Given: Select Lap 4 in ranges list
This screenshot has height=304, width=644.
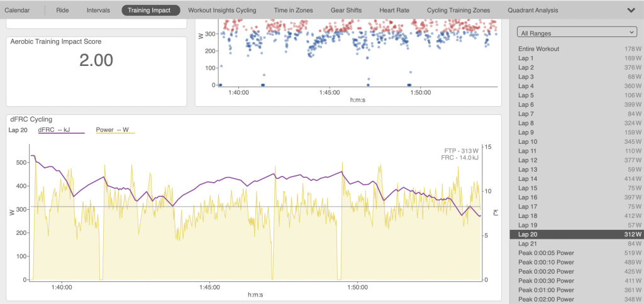Looking at the screenshot, I should click(x=577, y=86).
